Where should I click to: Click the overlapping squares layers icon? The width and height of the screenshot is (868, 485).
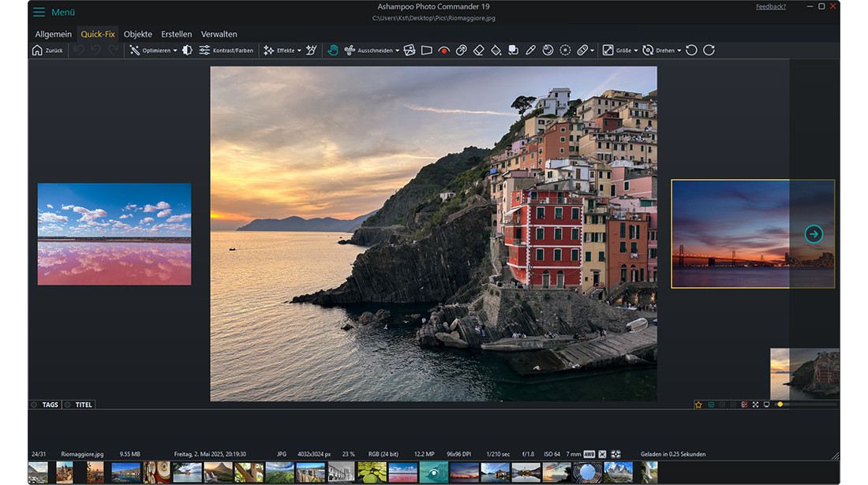pyautogui.click(x=513, y=50)
